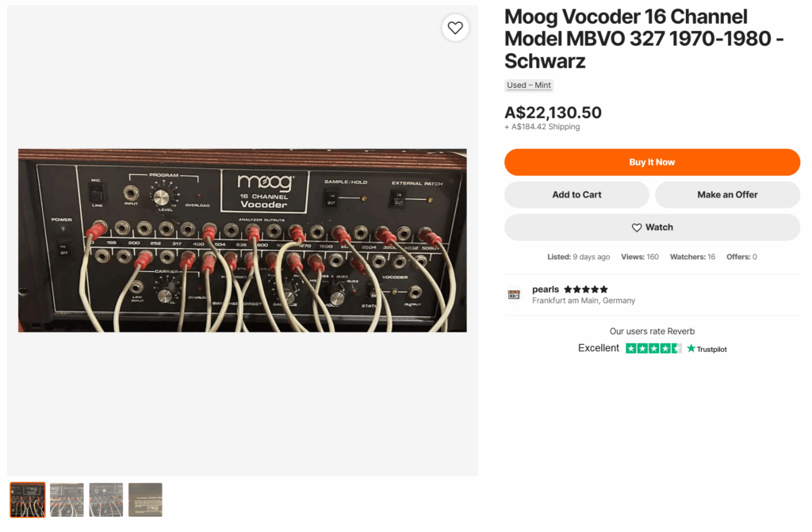Click the heart icon in Watch button
Screen dimensions: 812x532
637,228
